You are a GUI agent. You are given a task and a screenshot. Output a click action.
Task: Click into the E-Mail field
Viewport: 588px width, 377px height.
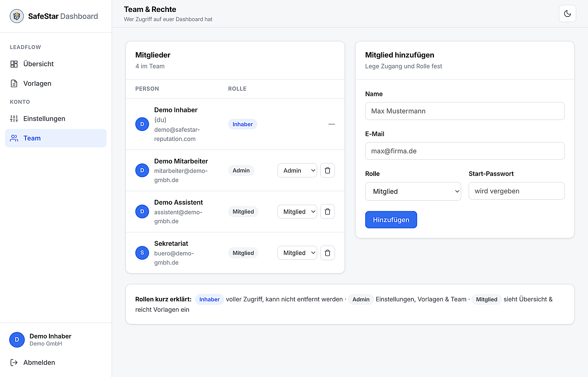[465, 151]
